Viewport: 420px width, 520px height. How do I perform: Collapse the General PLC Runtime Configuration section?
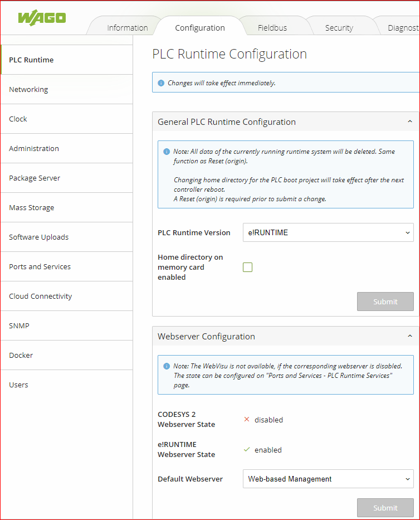[x=409, y=122]
